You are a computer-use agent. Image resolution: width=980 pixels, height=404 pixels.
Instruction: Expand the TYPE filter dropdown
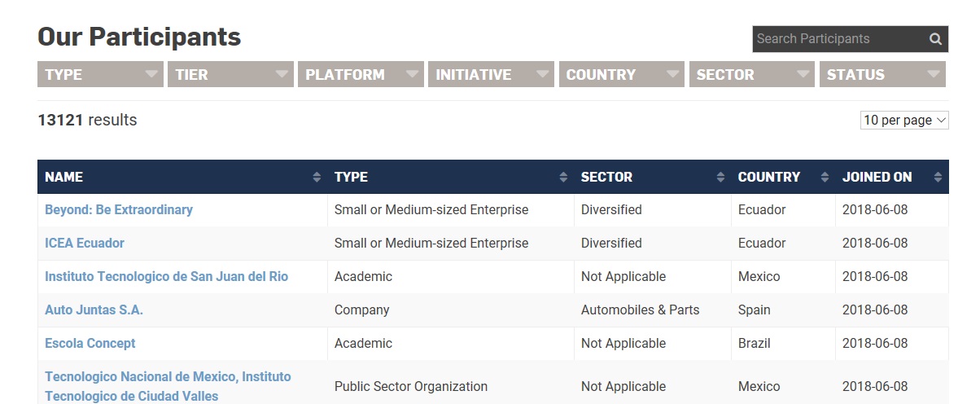pyautogui.click(x=100, y=74)
